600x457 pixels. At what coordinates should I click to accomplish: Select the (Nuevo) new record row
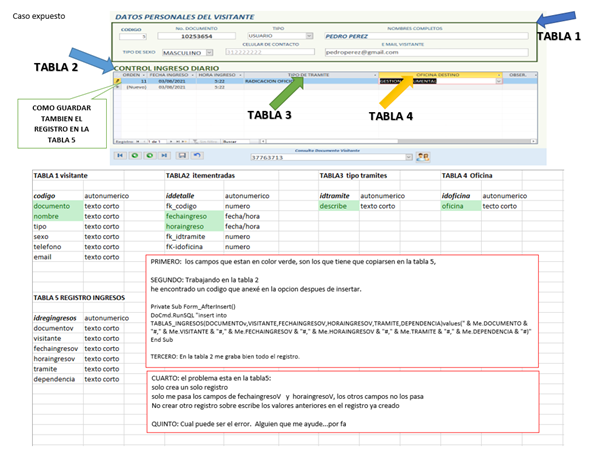pyautogui.click(x=134, y=88)
